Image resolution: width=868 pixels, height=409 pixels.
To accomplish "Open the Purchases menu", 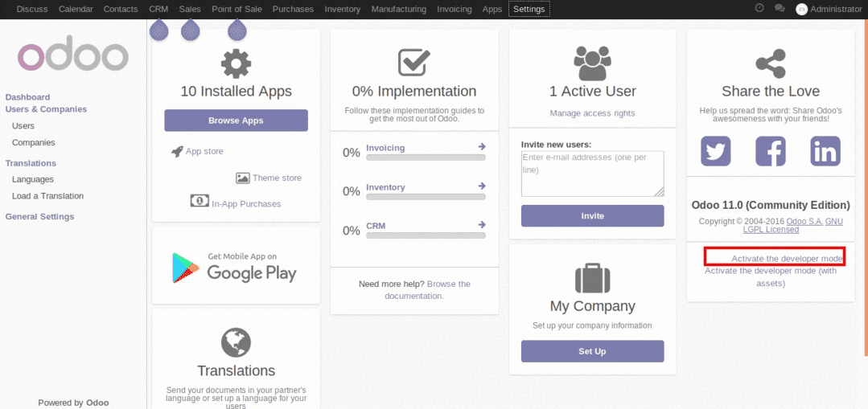I will (x=293, y=9).
